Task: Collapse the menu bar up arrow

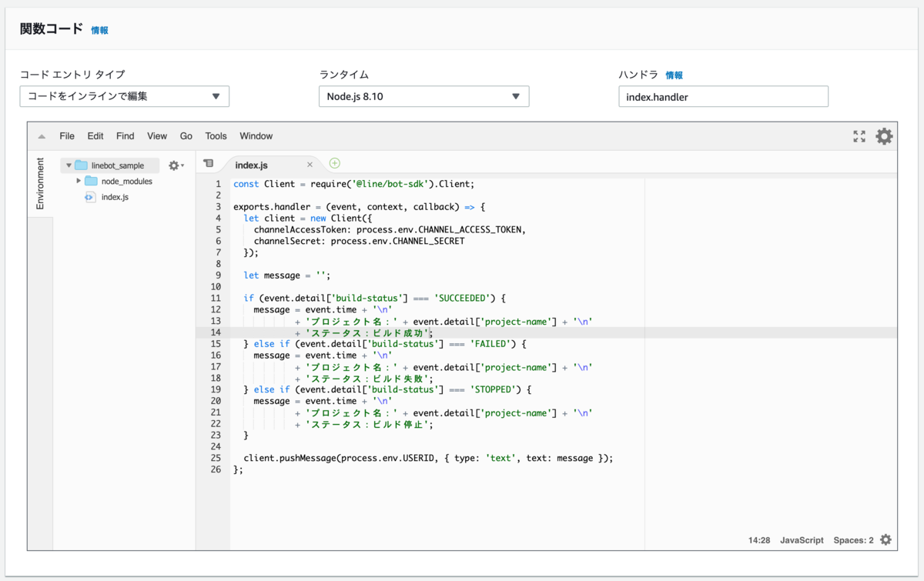Action: click(x=42, y=136)
